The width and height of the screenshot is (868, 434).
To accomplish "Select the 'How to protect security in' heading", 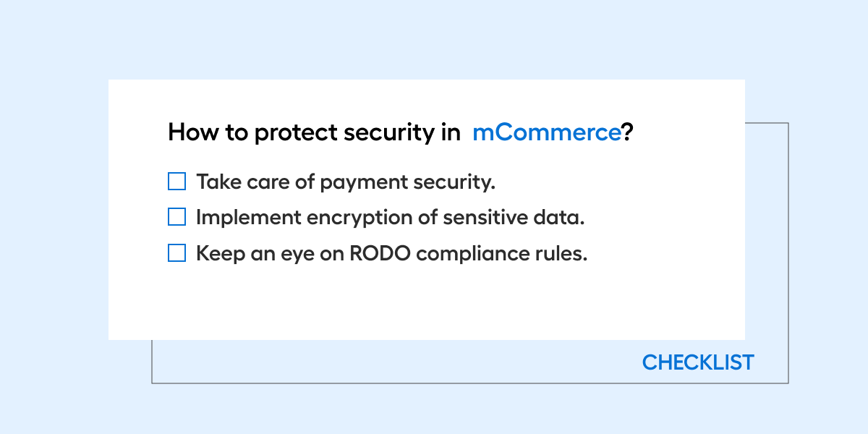I will [314, 133].
